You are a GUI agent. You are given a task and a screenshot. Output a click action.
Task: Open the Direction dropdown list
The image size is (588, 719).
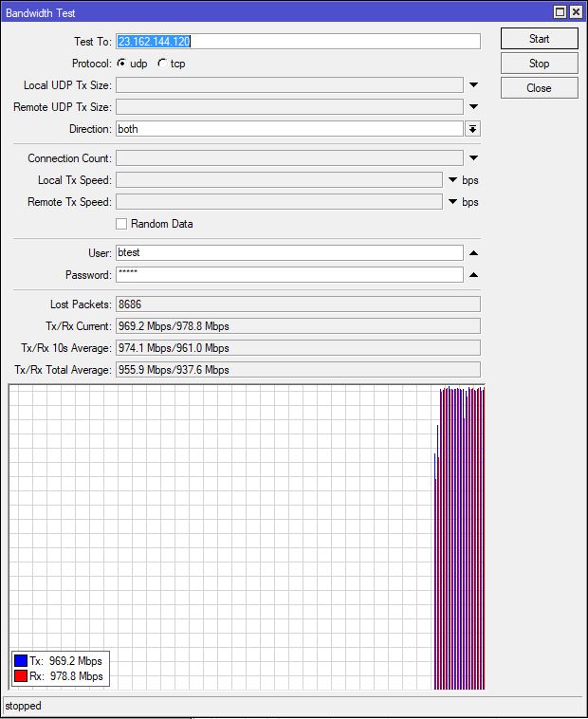pyautogui.click(x=472, y=129)
